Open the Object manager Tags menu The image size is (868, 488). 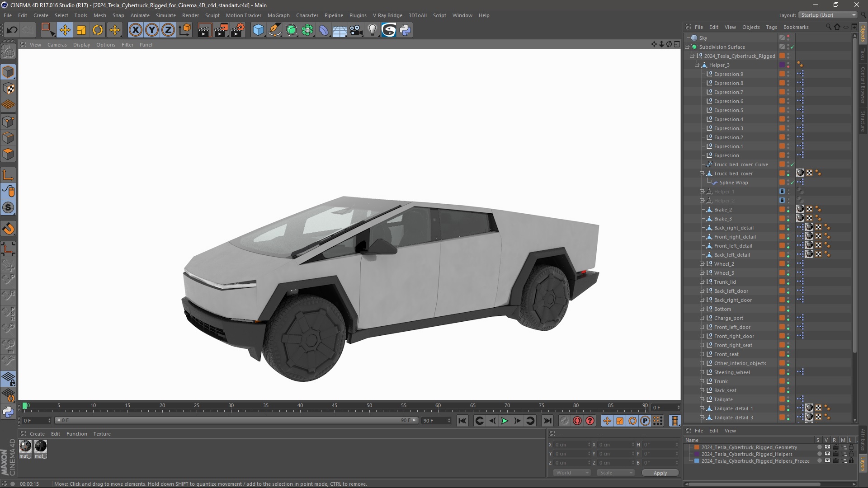[771, 27]
